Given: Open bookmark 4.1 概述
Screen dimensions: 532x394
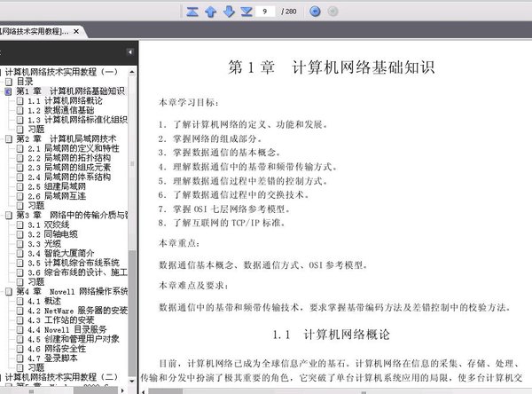Looking at the screenshot, I should [44, 301].
